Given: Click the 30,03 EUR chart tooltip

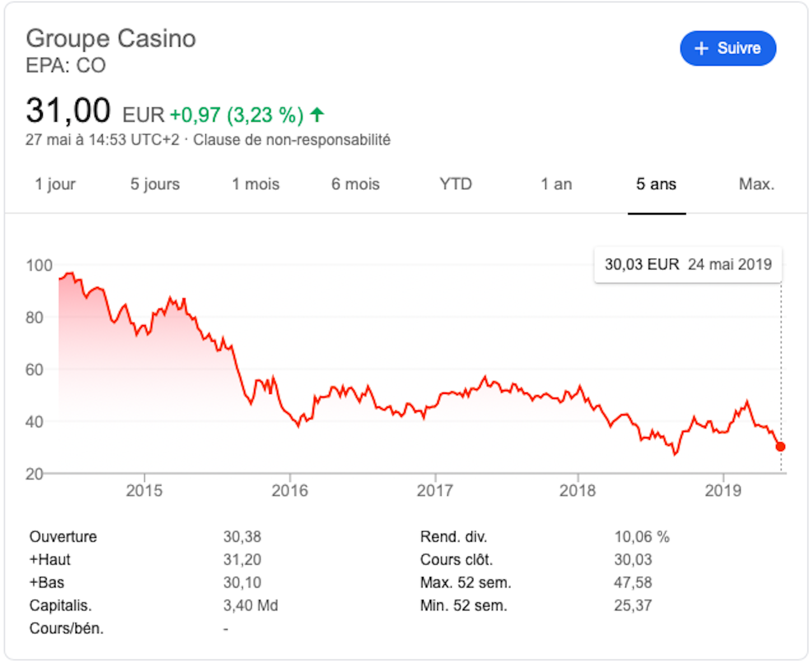Looking at the screenshot, I should pos(688,264).
